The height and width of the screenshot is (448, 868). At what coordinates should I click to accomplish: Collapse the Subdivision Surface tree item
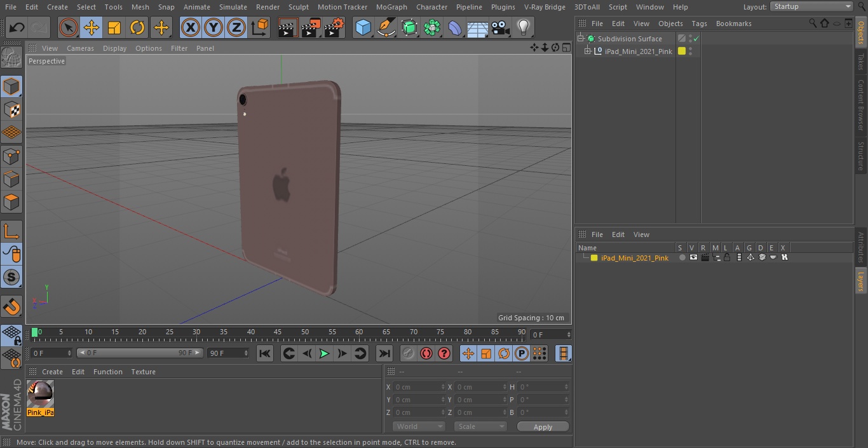point(580,39)
